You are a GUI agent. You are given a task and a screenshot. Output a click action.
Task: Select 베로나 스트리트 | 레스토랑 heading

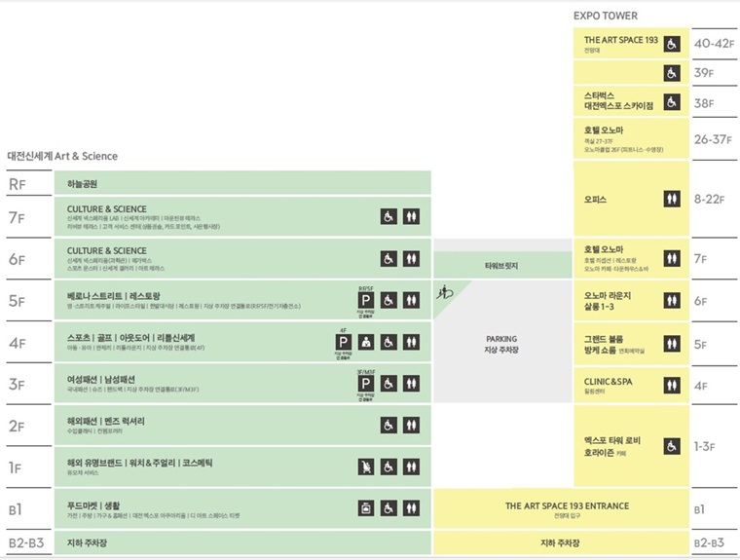tap(114, 296)
